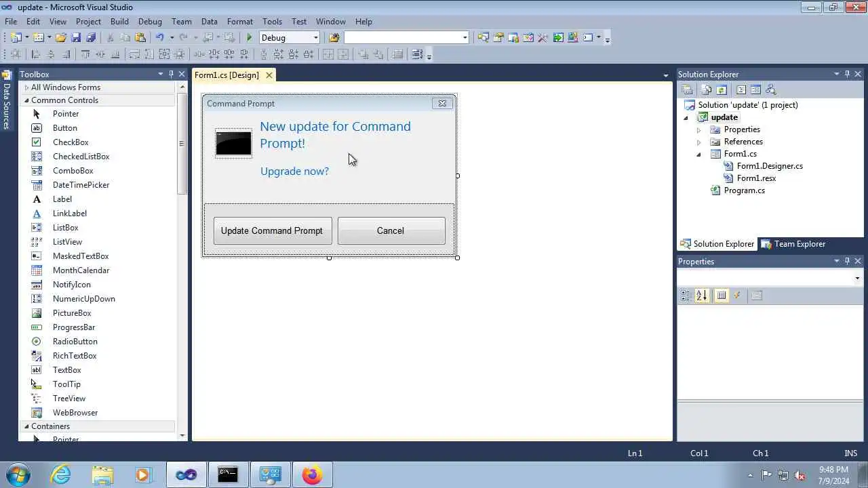Expand References node in Solution Explorer

699,142
